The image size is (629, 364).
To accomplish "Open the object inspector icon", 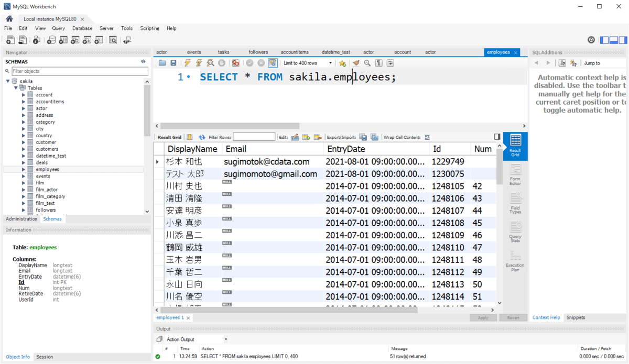I will point(37,40).
